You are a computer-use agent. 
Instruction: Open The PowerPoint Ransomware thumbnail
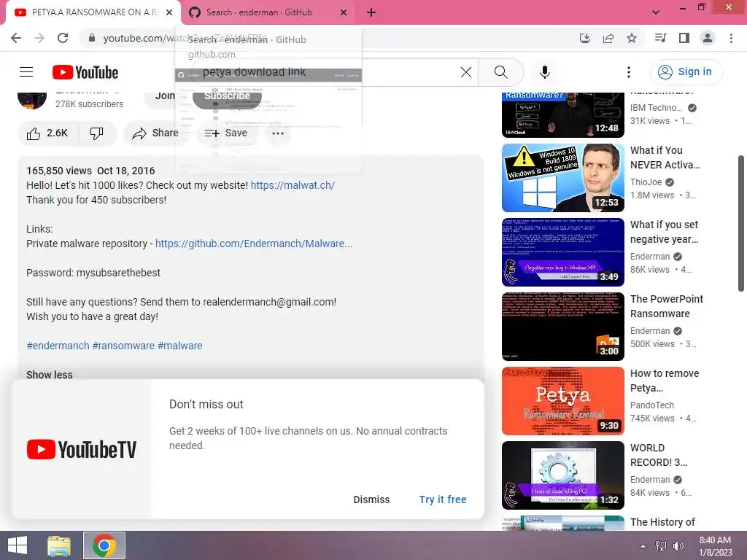coord(563,327)
